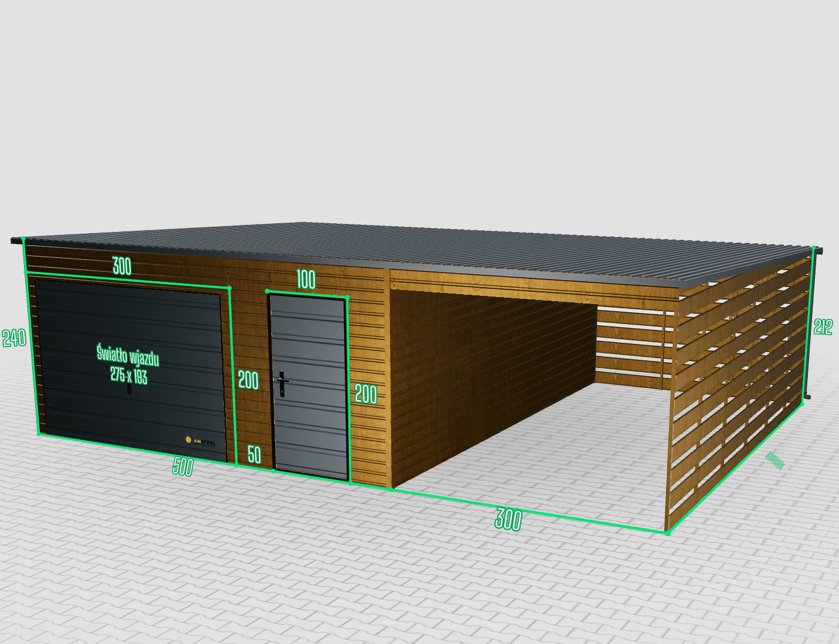
Task: Click the 300 dimension under the carport opening
Action: pos(508,519)
